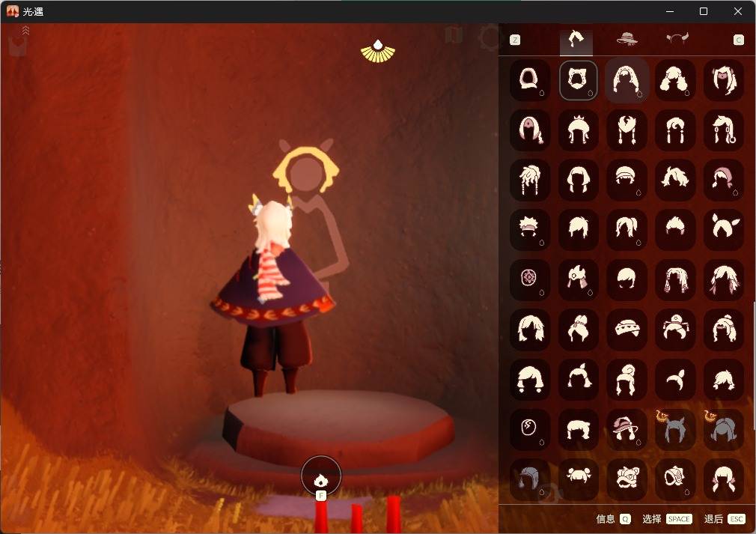Click the 退后 ESC back button
This screenshot has height=534, width=756.
point(725,519)
